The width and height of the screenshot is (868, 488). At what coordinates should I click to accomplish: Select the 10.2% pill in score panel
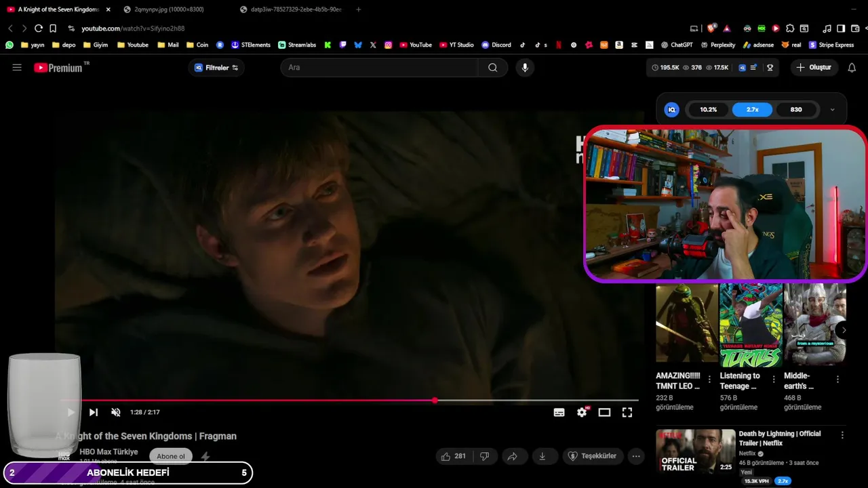709,110
